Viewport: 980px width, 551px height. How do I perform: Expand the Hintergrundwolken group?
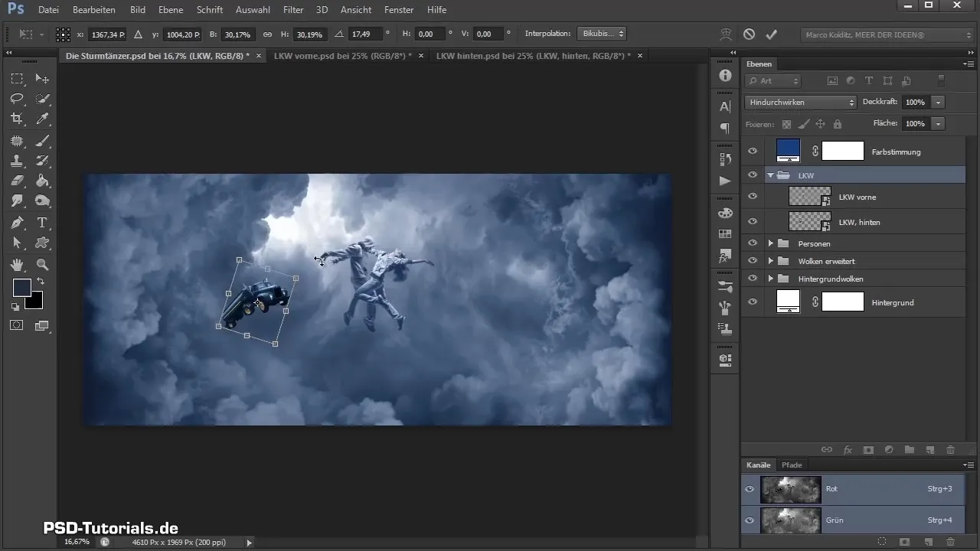tap(771, 279)
